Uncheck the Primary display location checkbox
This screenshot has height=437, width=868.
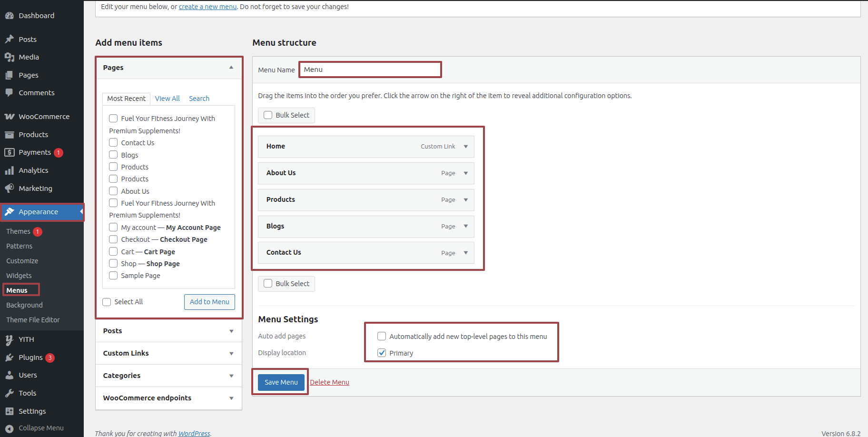(x=382, y=353)
